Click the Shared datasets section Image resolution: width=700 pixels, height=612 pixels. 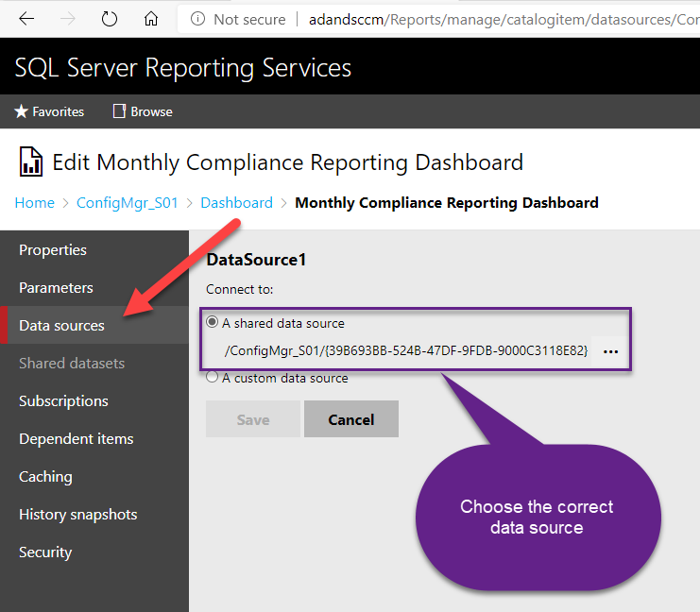[x=94, y=363]
